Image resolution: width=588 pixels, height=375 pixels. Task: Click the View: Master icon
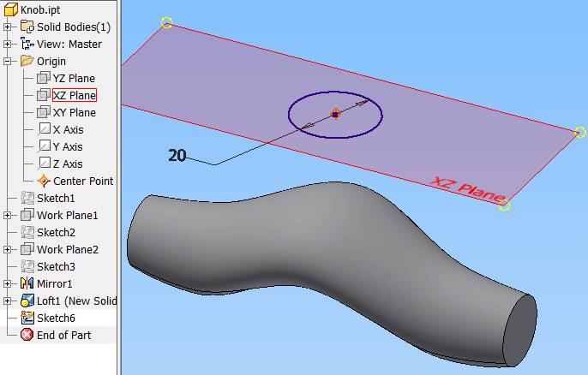pos(27,45)
